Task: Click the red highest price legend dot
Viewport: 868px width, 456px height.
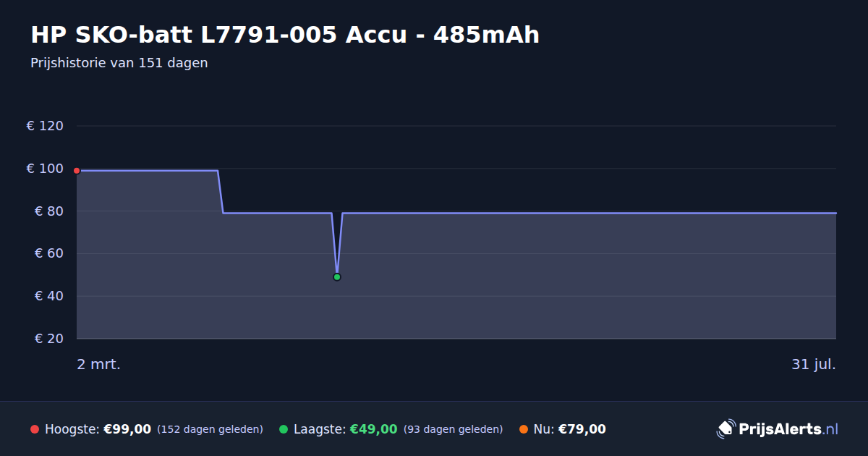Action: pos(35,429)
